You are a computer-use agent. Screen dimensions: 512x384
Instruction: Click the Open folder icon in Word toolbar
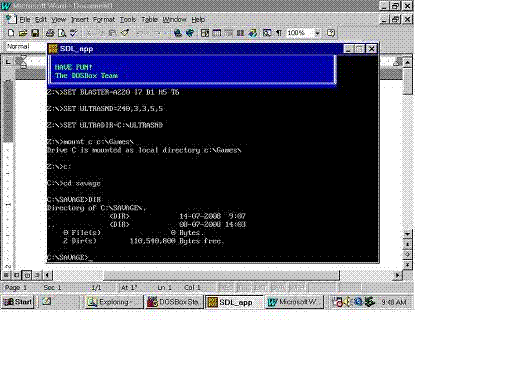coord(23,33)
